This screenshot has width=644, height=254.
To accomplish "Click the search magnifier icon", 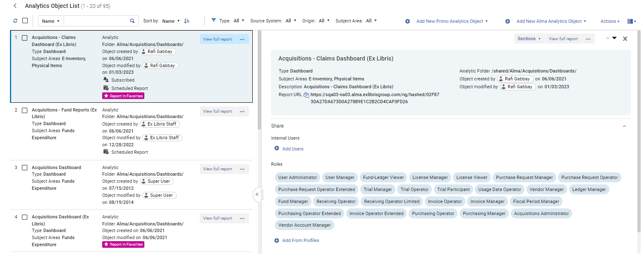I will click(132, 21).
